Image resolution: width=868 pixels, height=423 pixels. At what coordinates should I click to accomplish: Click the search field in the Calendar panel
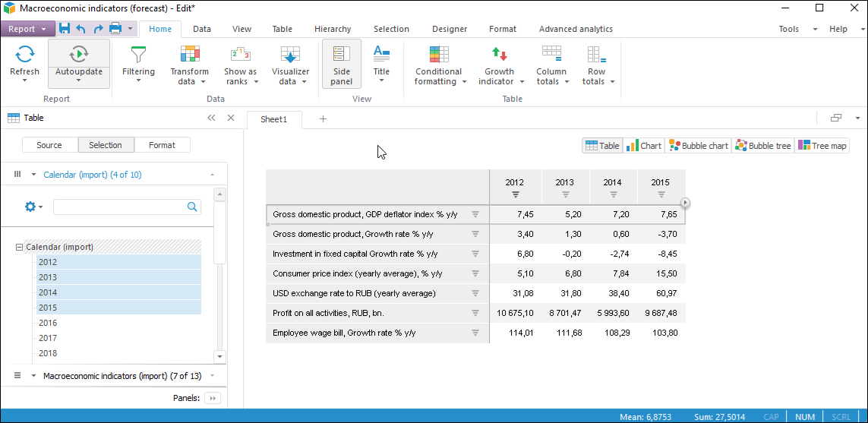click(120, 207)
